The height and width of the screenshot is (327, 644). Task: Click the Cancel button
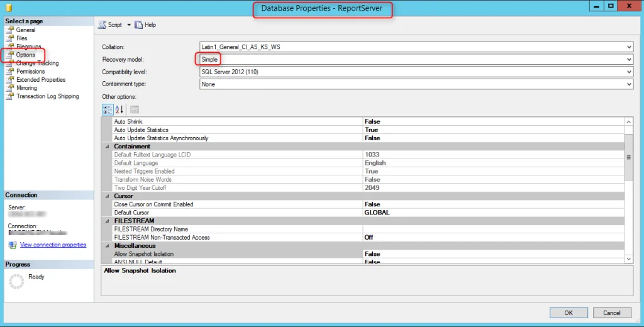(x=612, y=313)
